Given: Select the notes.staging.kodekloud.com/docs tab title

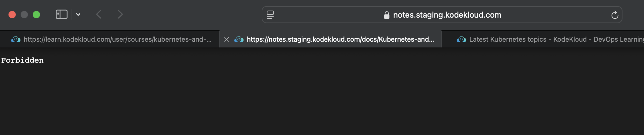Looking at the screenshot, I should pyautogui.click(x=340, y=39).
